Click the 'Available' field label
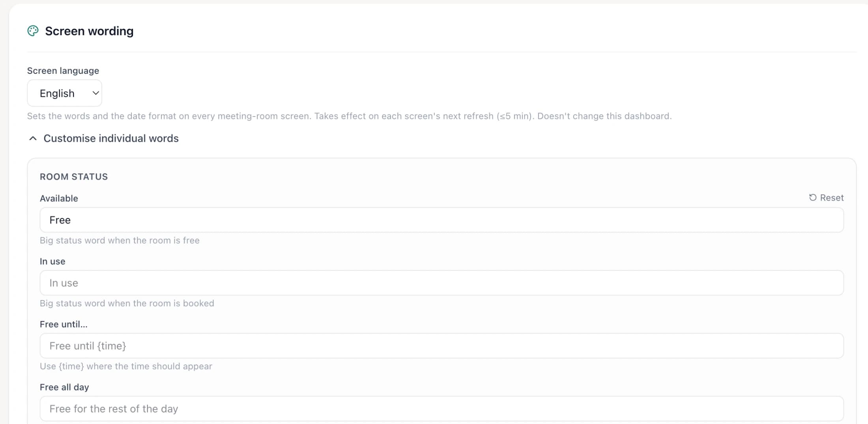868x424 pixels. tap(59, 198)
